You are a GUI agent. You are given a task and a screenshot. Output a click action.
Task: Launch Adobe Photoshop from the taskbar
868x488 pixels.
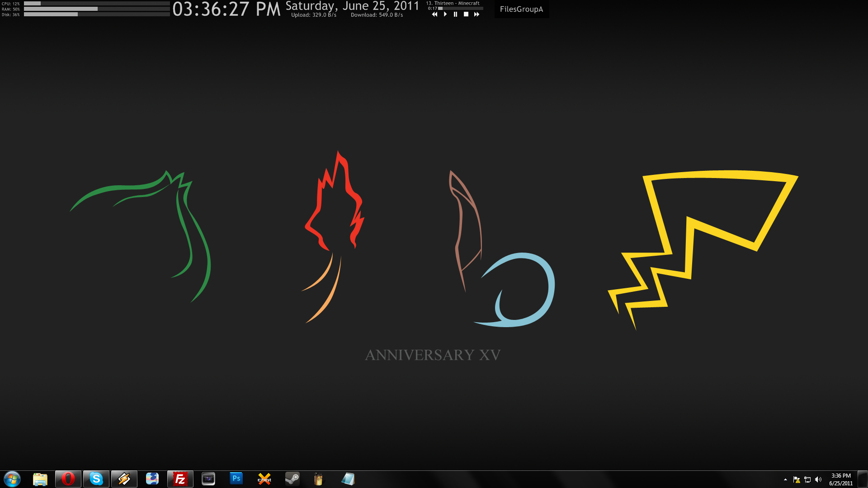click(x=236, y=479)
